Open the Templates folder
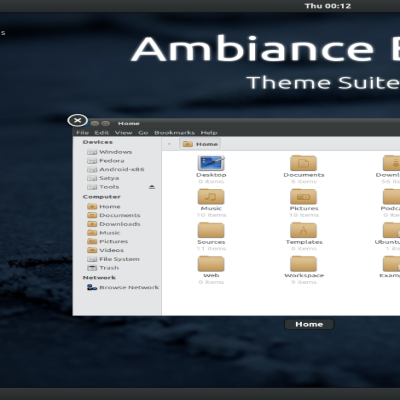 [x=303, y=230]
